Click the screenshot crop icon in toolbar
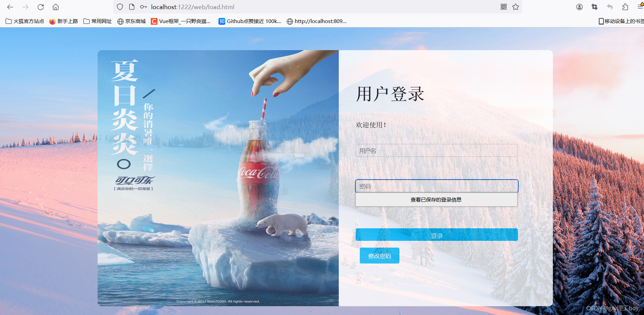Viewport: 644px width, 315px height. 595,7
